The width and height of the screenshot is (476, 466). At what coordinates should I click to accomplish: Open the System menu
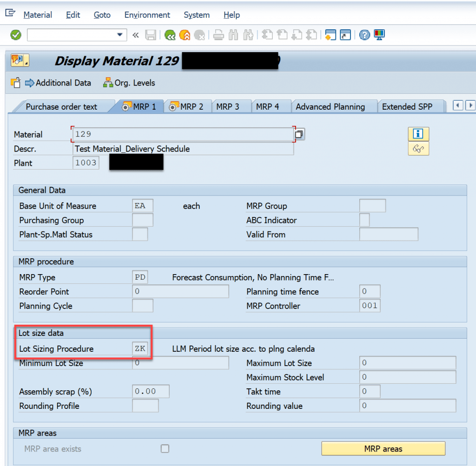[x=197, y=15]
